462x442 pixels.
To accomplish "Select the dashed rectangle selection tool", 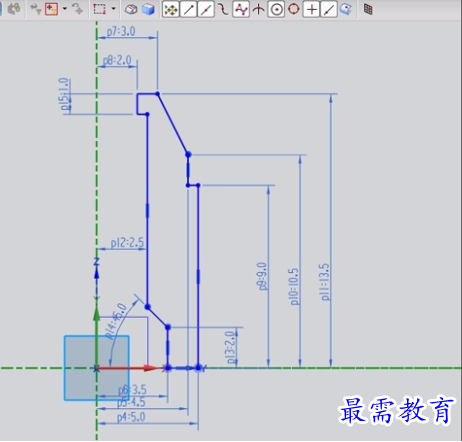I will [x=99, y=9].
